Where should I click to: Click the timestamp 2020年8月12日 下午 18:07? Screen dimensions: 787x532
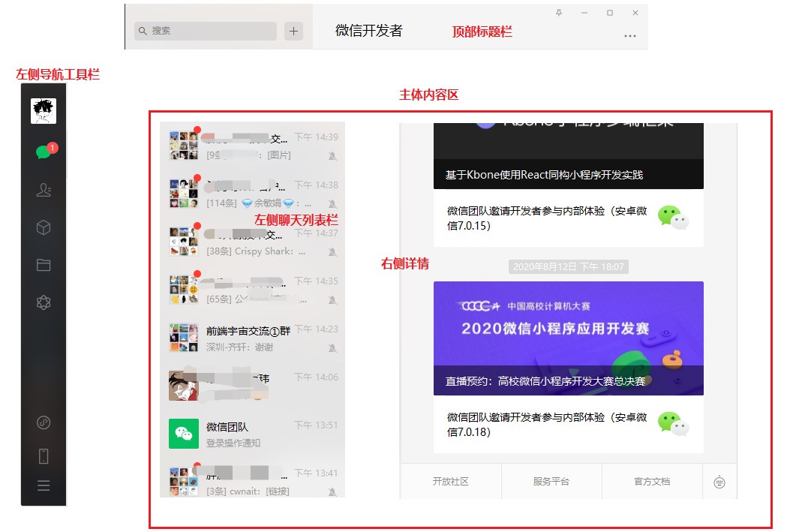pos(568,267)
